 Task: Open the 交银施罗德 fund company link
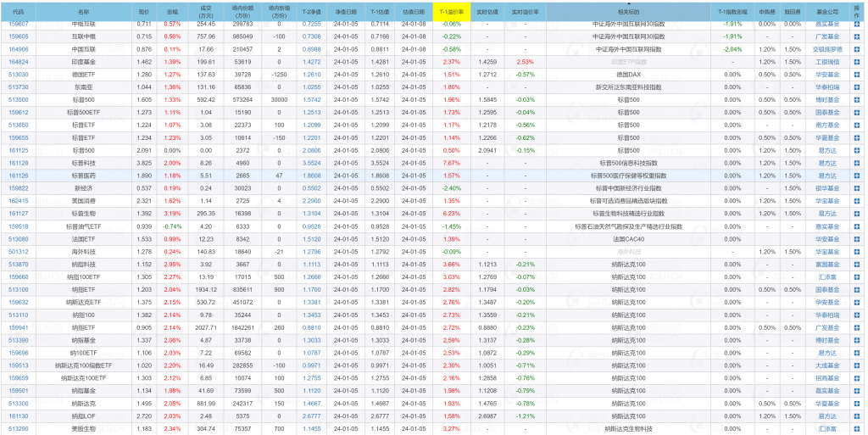point(826,49)
